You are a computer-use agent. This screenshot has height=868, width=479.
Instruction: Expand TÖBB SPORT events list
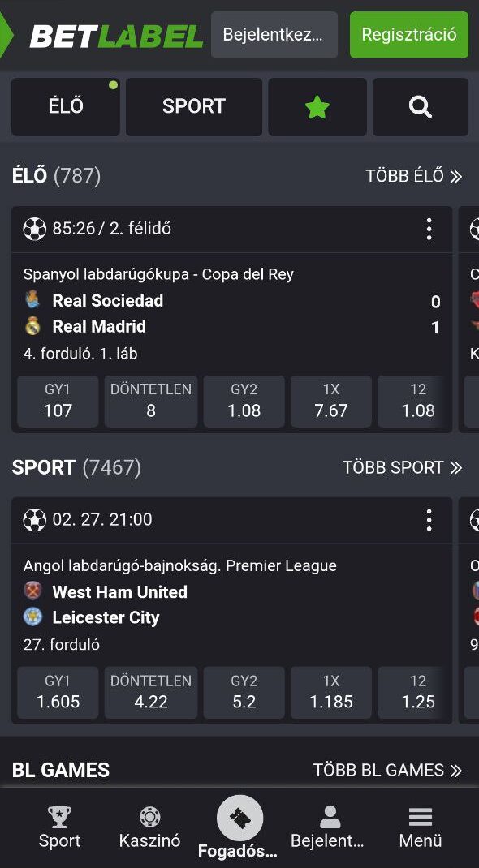pyautogui.click(x=402, y=467)
